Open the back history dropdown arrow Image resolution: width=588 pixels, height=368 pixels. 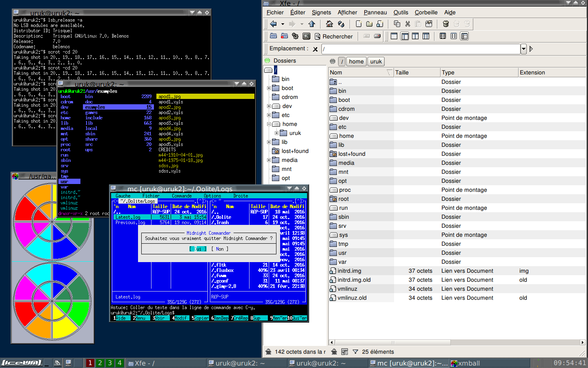[283, 24]
